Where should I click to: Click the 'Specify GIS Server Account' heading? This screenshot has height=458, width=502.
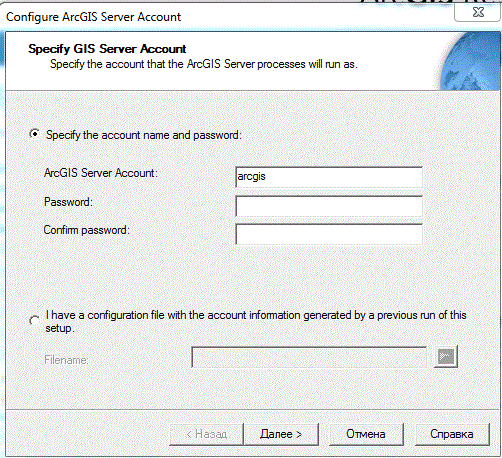point(107,49)
